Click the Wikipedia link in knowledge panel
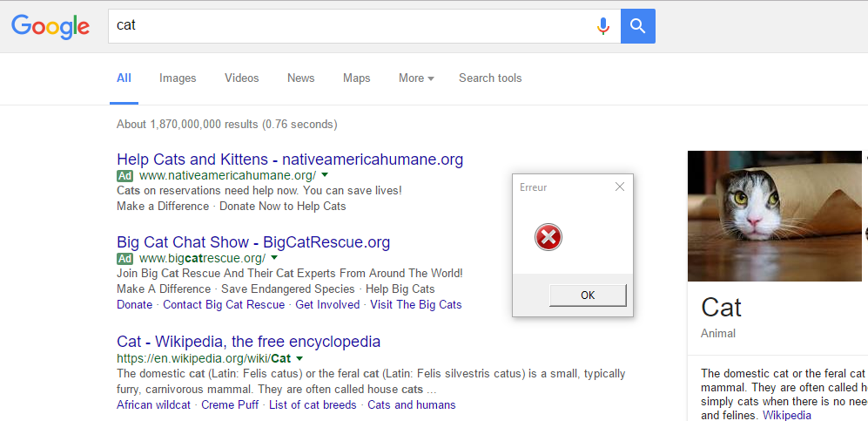This screenshot has height=421, width=868. [x=787, y=416]
